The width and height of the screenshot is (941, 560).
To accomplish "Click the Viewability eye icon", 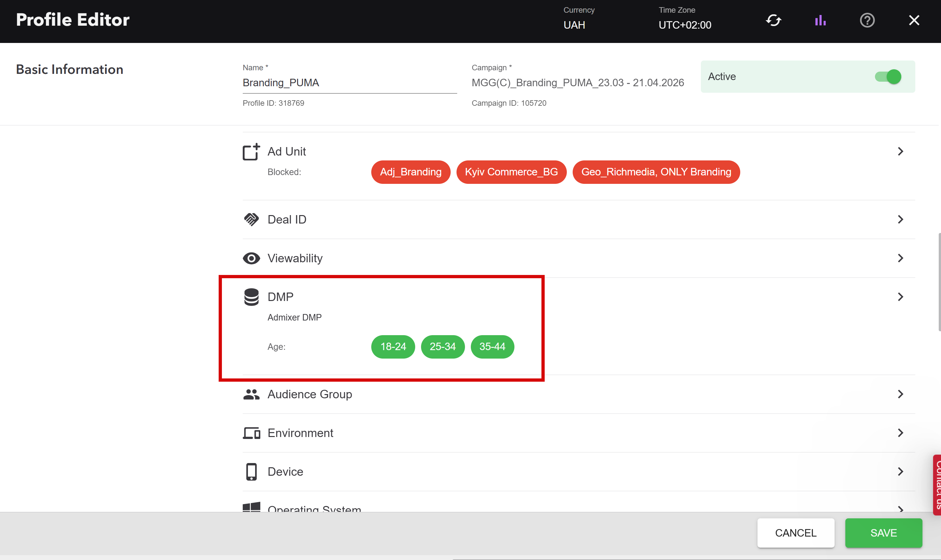I will pos(251,258).
